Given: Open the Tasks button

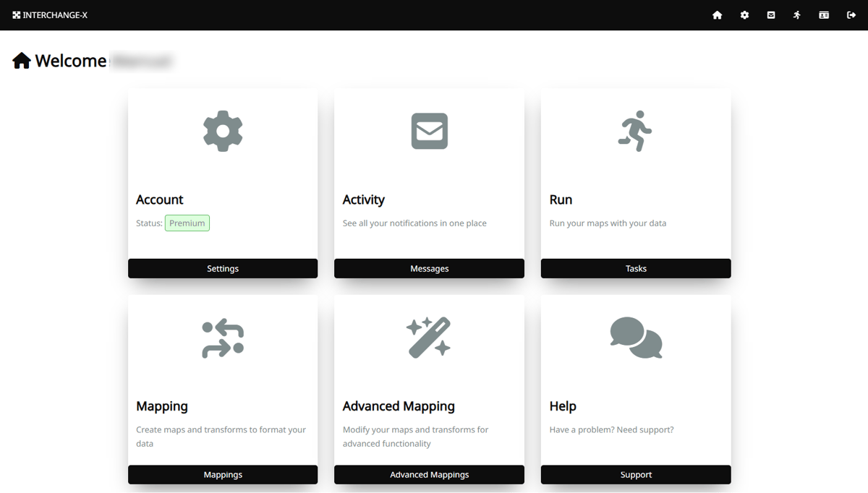Looking at the screenshot, I should pyautogui.click(x=636, y=268).
